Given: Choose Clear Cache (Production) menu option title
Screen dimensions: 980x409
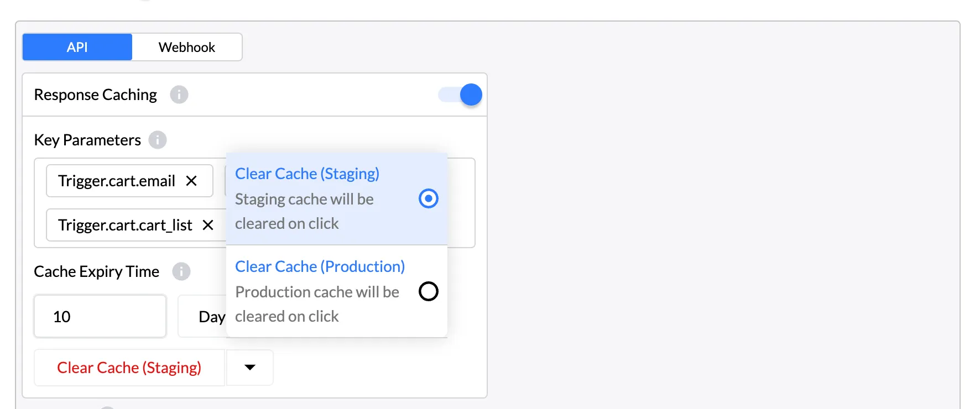Looking at the screenshot, I should tap(320, 266).
